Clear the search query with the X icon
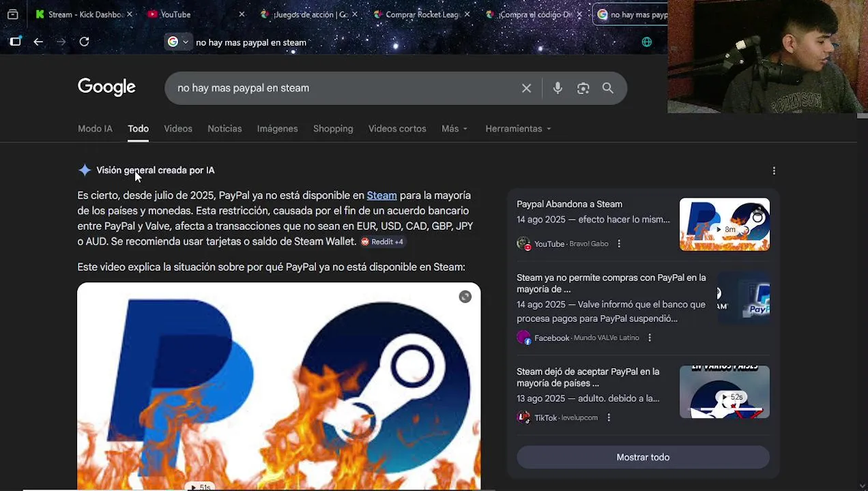The height and width of the screenshot is (491, 868). point(526,88)
